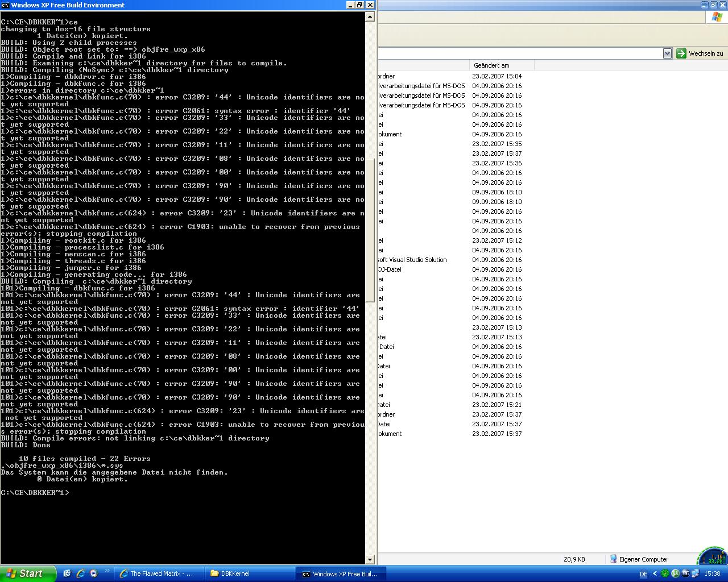The image size is (728, 582).
Task: Open Internet Explorer from quick launch
Action: tap(80, 573)
